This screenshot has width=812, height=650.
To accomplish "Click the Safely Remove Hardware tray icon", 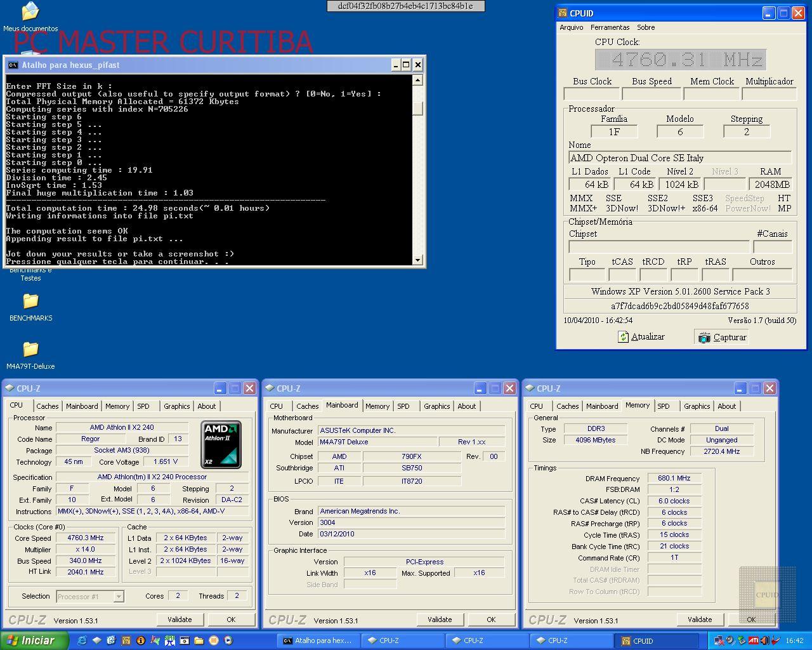I will point(742,640).
